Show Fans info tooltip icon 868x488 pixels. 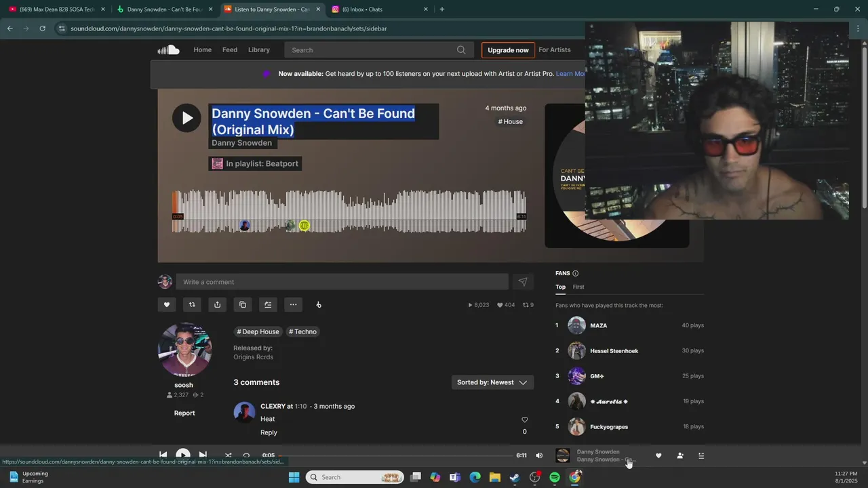(x=576, y=273)
